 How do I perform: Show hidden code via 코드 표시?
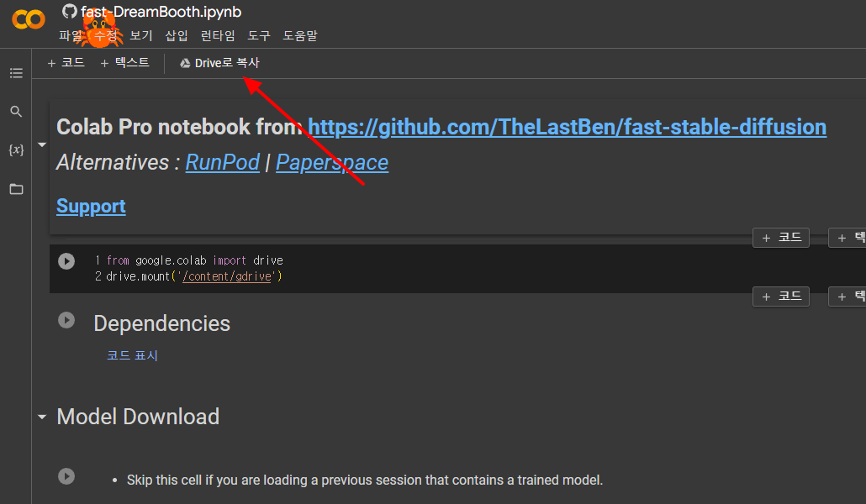tap(133, 355)
